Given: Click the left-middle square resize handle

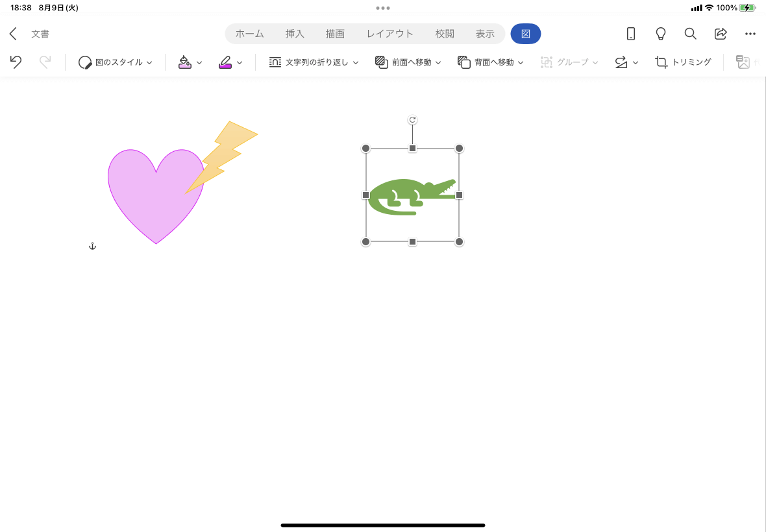Looking at the screenshot, I should pyautogui.click(x=365, y=195).
